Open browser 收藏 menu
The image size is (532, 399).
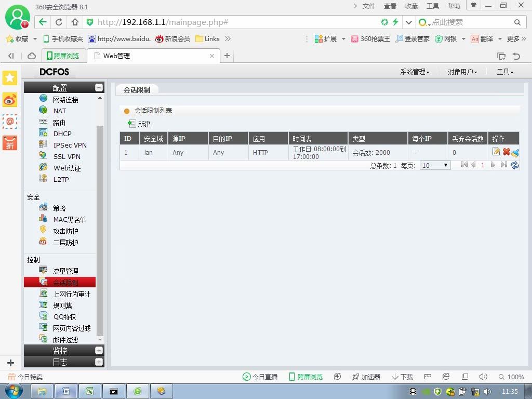(411, 6)
